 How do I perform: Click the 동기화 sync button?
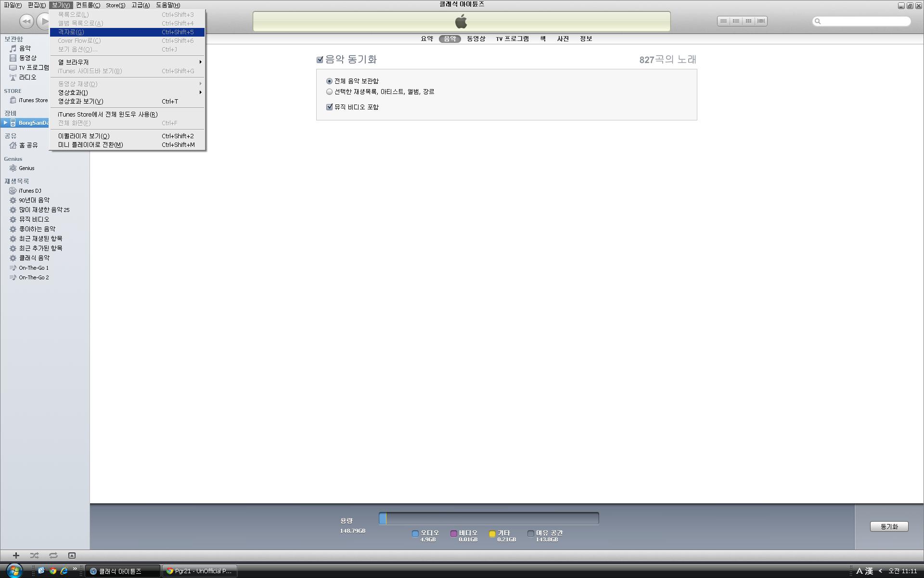(x=889, y=526)
